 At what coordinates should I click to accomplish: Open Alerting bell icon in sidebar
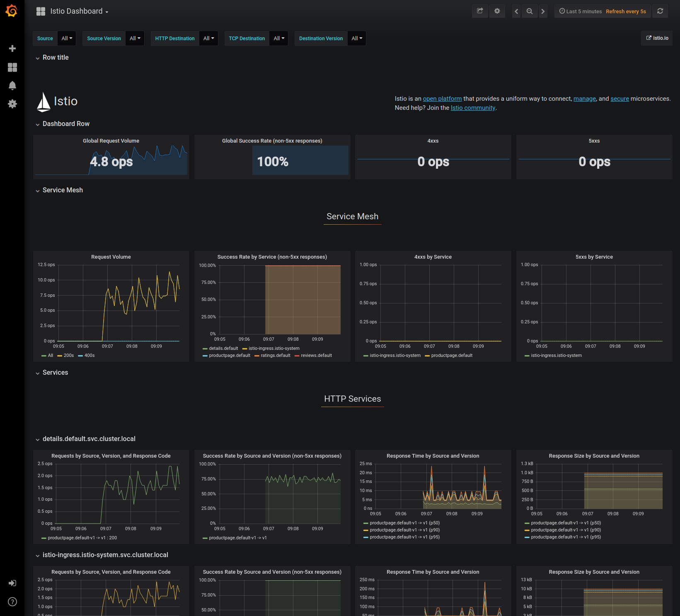click(x=12, y=85)
